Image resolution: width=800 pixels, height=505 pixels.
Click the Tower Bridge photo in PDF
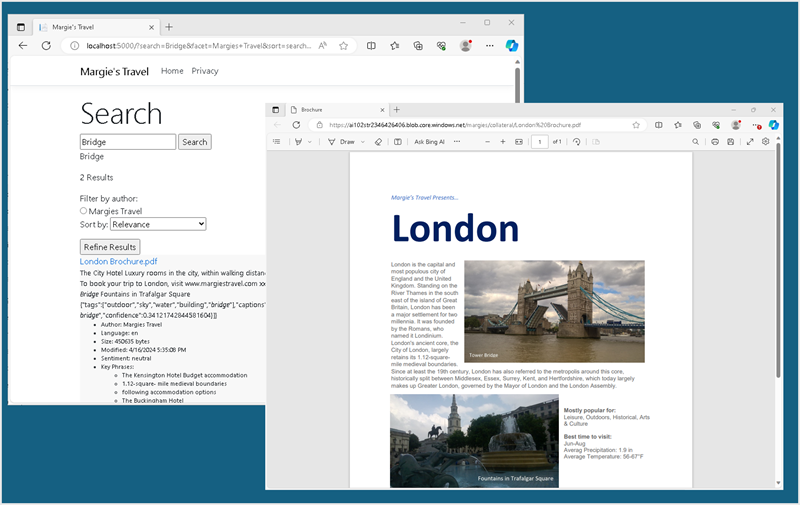(x=554, y=311)
